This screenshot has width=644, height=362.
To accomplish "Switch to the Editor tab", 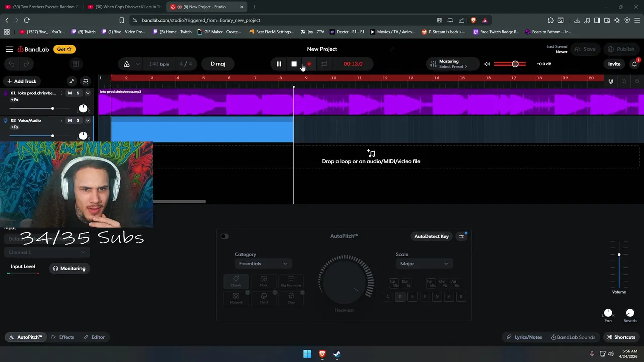I will pos(94,337).
